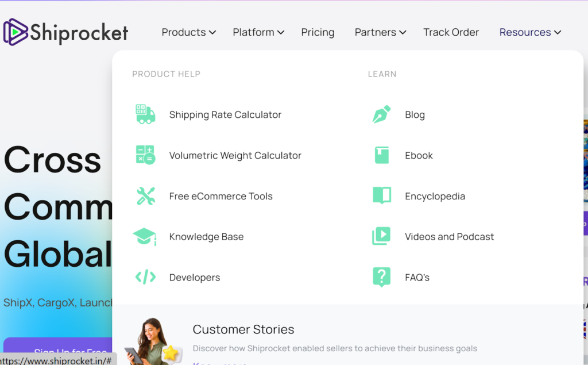Image resolution: width=588 pixels, height=365 pixels.
Task: Expand the Products dropdown menu
Action: 188,32
